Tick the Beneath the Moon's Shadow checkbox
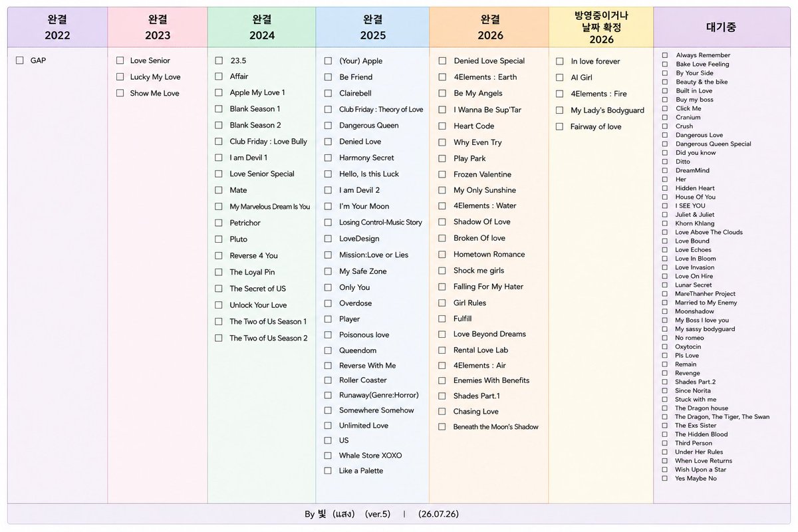Screen dimensions: 798x532 (442, 427)
